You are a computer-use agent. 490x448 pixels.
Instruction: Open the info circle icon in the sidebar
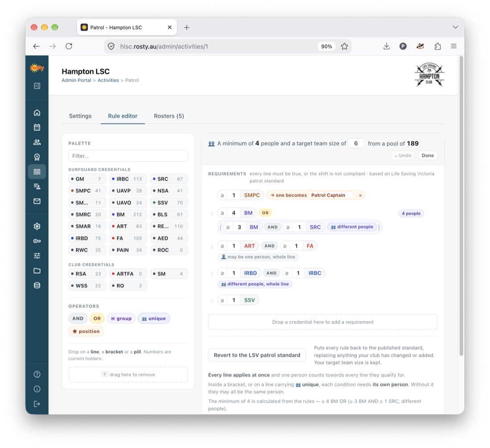[x=37, y=389]
